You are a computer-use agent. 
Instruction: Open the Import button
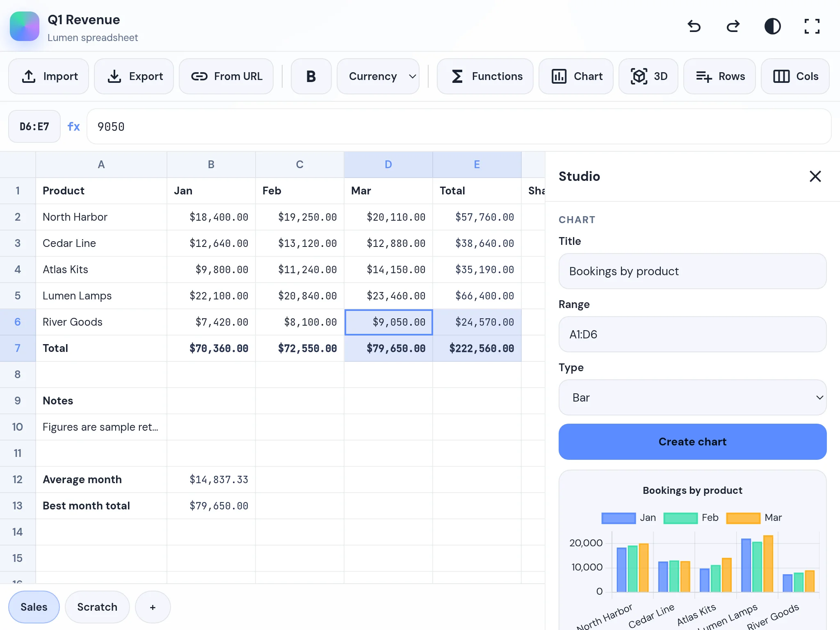click(x=49, y=76)
